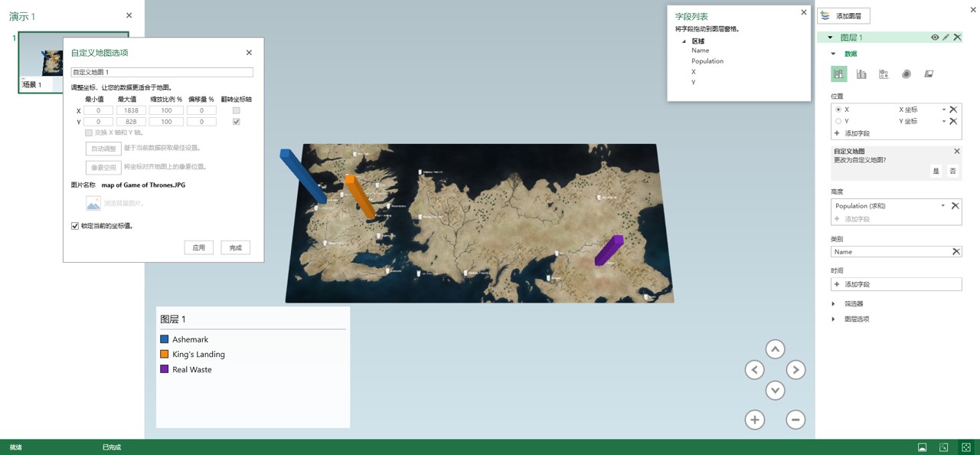Switch visualization to heat map
Viewport: 980px width, 455px height.
tap(906, 74)
